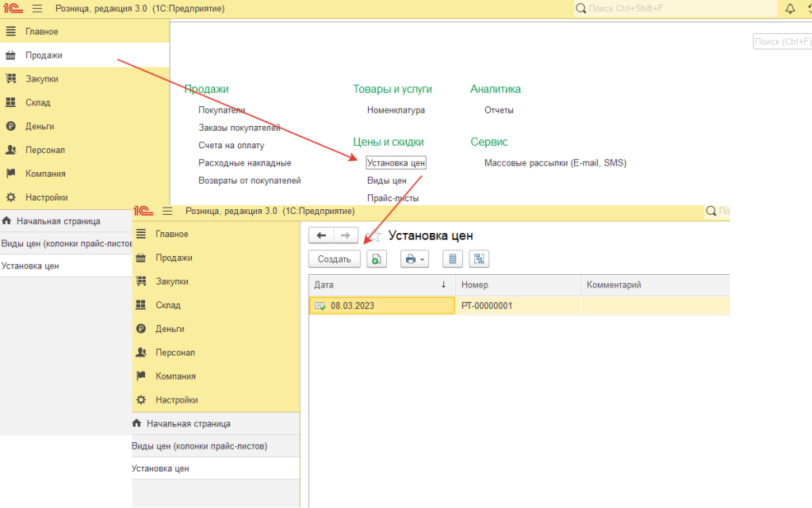Viewport: 812px width, 508px height.
Task: Click the 1C logo in lower window
Action: pos(144,211)
